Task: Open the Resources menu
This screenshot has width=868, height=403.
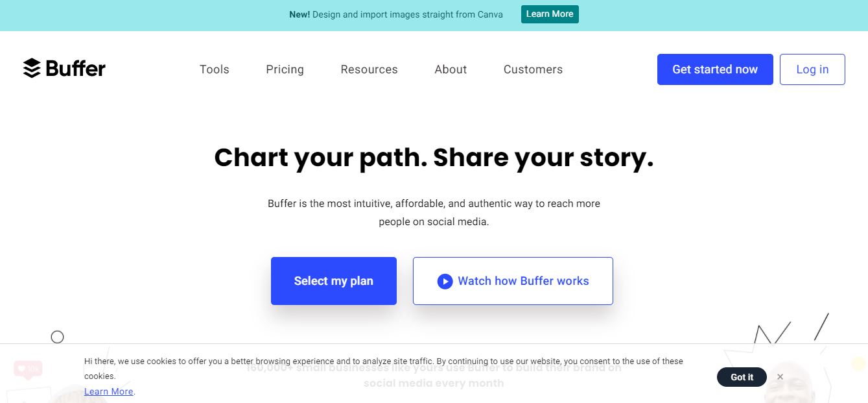Action: pyautogui.click(x=369, y=69)
